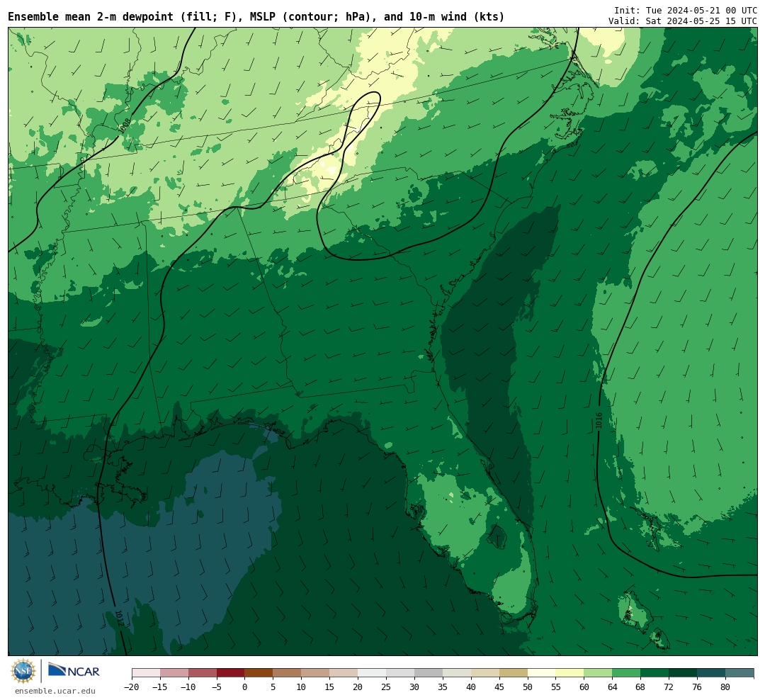Pick the pale gray-beige 35 to 40 swatch
Viewport: 765px width, 700px height.
point(457,673)
